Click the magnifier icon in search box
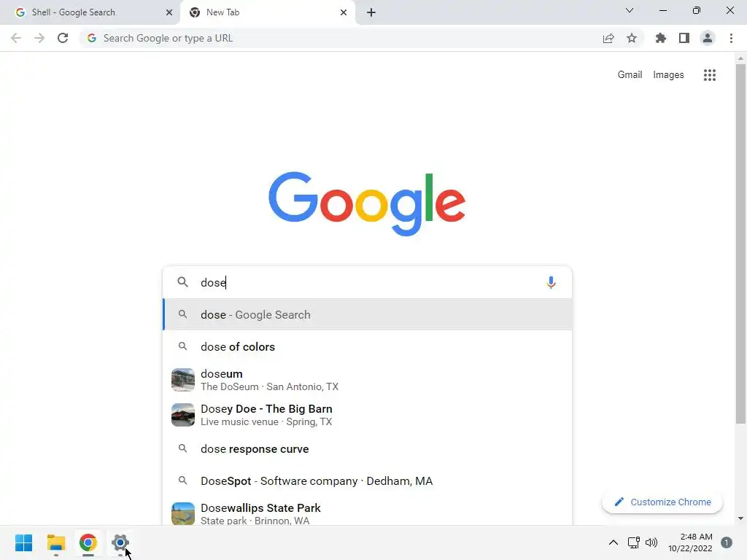 [182, 282]
